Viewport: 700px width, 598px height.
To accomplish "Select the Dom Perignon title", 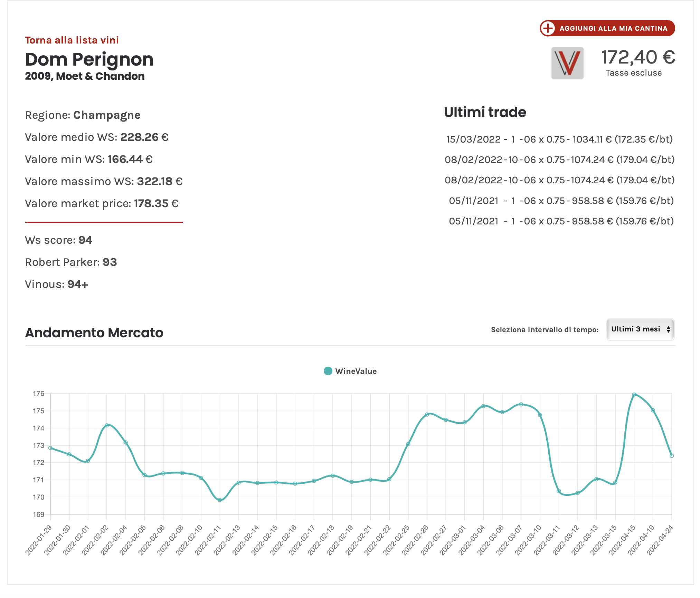I will (89, 59).
